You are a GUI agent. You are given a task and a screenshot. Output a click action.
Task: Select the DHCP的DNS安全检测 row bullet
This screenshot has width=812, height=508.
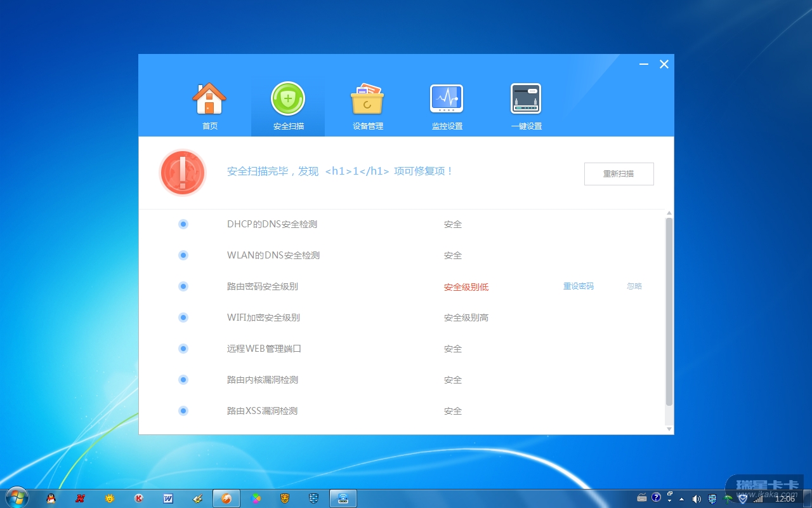pyautogui.click(x=183, y=224)
